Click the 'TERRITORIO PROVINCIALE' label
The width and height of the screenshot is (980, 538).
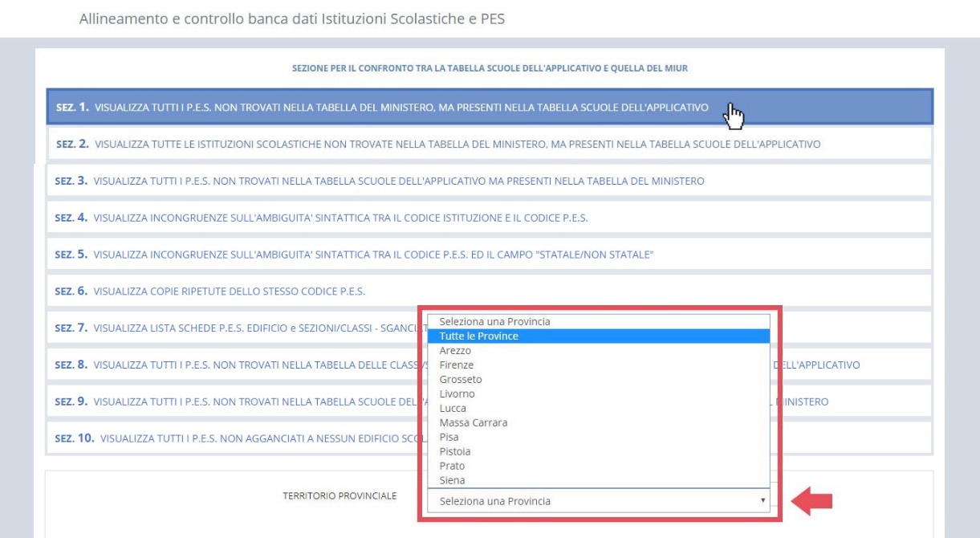(340, 496)
